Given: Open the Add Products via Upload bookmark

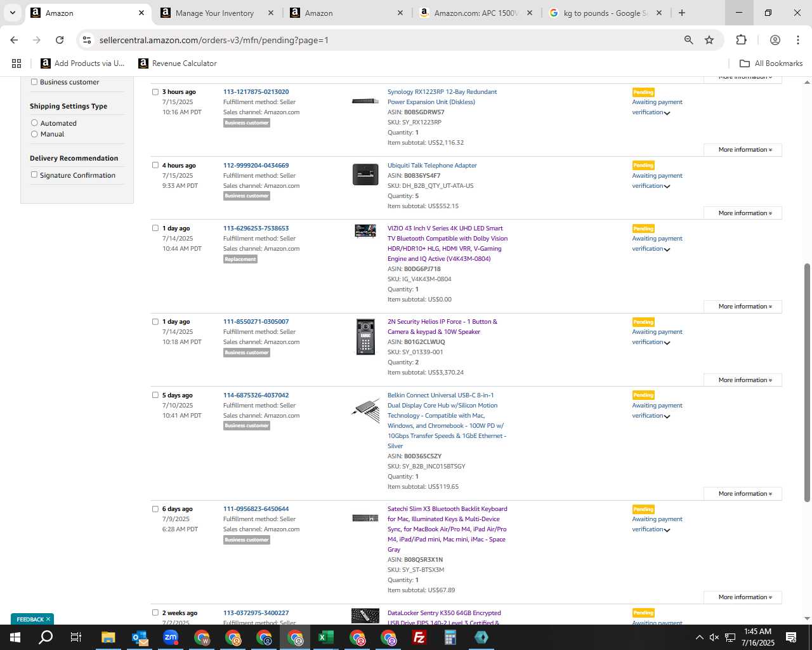Looking at the screenshot, I should click(x=82, y=63).
